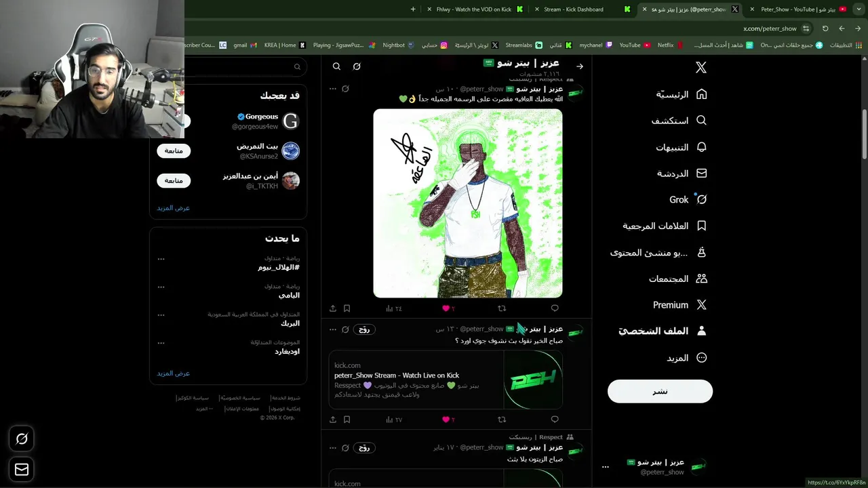Open options for the اليامي trend
The width and height of the screenshot is (868, 488).
click(x=161, y=287)
